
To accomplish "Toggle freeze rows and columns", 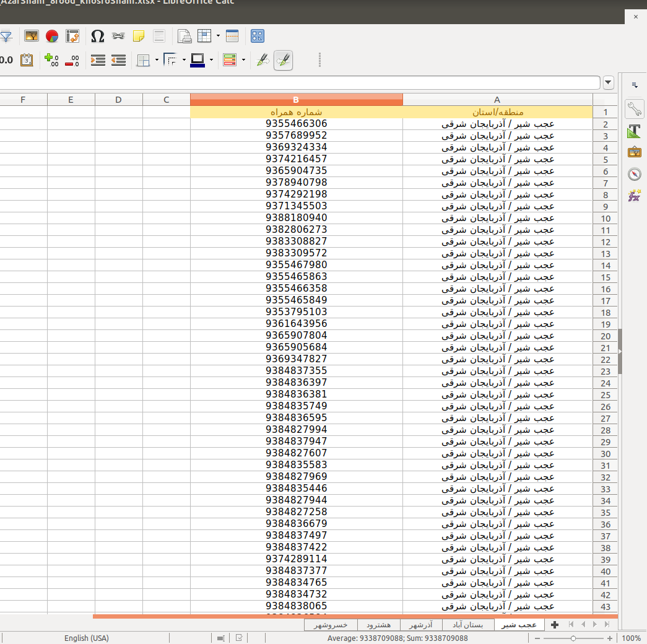I will pos(204,36).
